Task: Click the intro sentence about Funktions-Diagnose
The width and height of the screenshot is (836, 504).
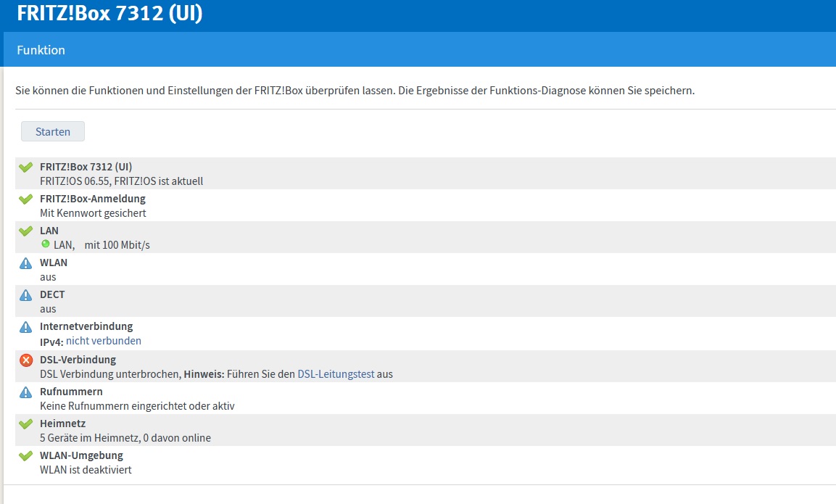Action: pyautogui.click(x=355, y=91)
